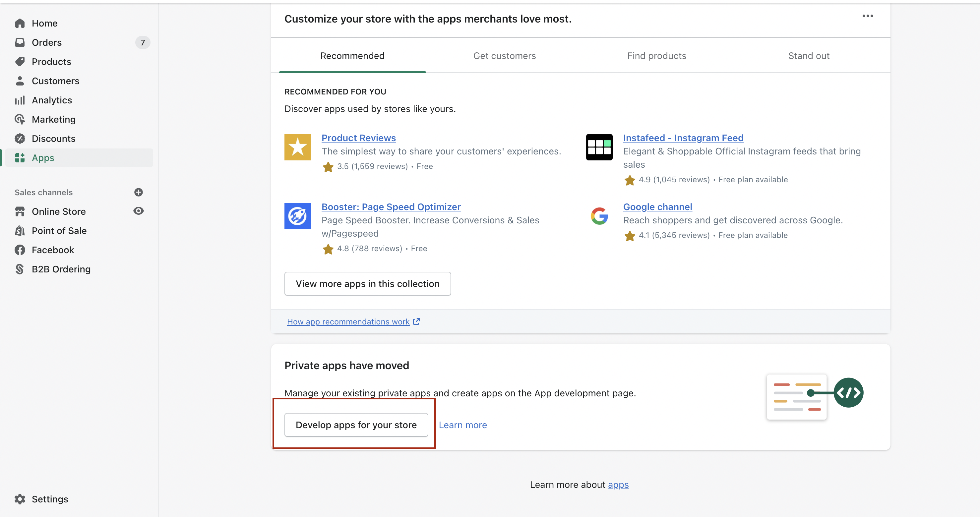Click the Instafeed grid app icon
The width and height of the screenshot is (980, 517).
click(x=599, y=147)
